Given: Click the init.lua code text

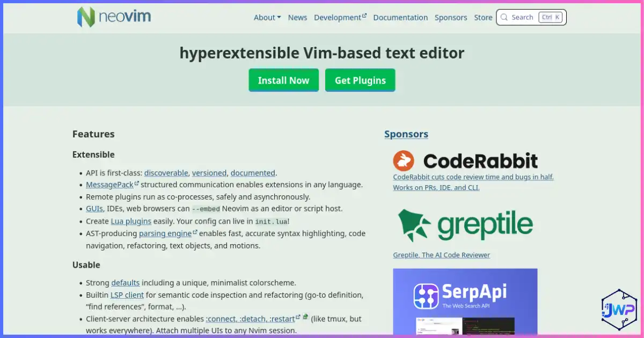Looking at the screenshot, I should 271,221.
